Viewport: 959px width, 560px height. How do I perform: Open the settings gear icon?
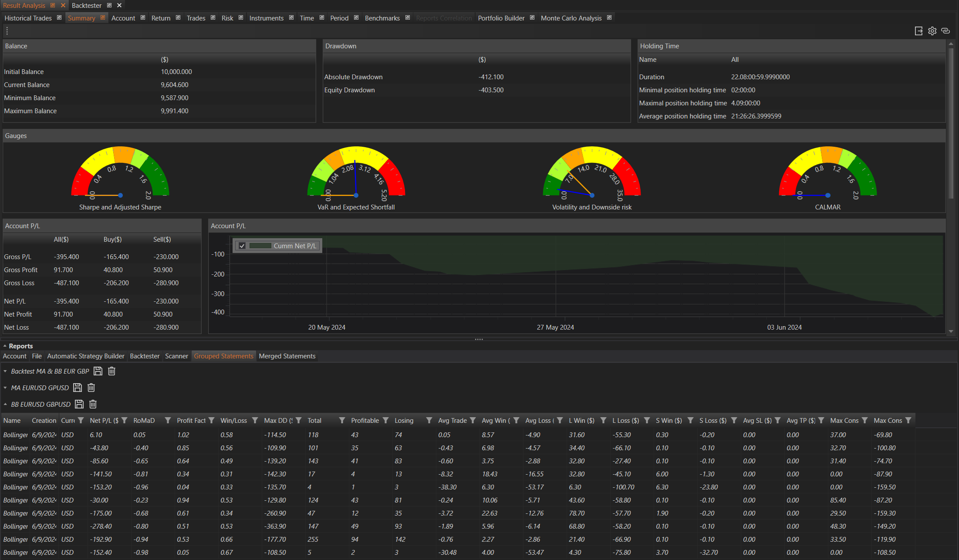pos(932,31)
